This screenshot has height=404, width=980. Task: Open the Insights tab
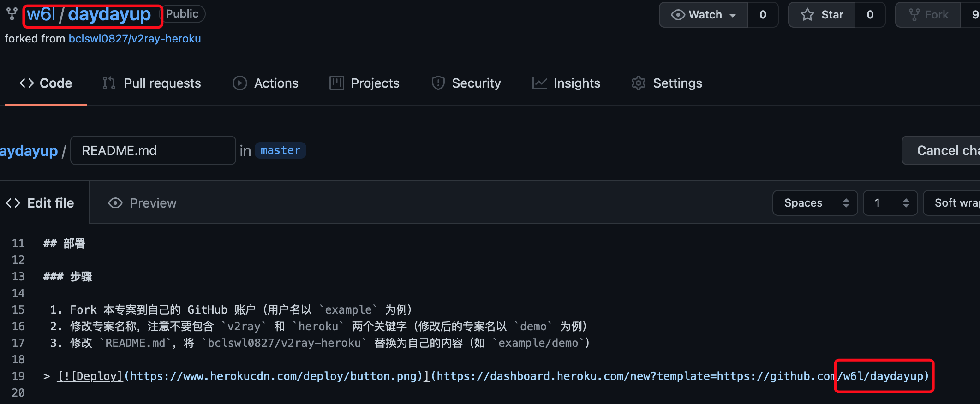point(566,83)
